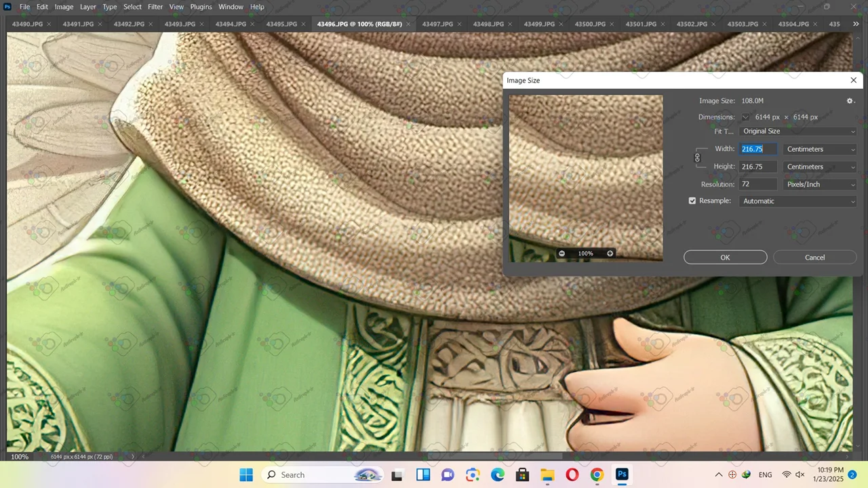Click the Resolution value field
This screenshot has height=488, width=868.
coord(757,184)
